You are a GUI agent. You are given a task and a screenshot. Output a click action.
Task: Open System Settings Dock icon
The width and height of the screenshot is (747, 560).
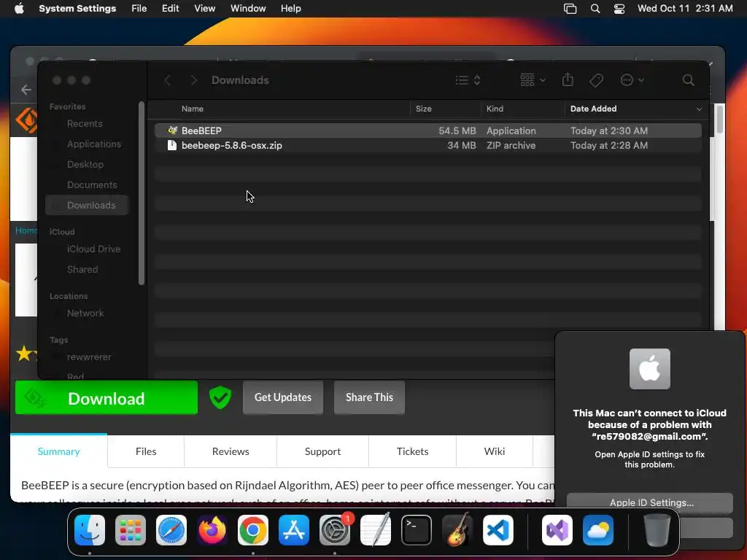coord(335,530)
